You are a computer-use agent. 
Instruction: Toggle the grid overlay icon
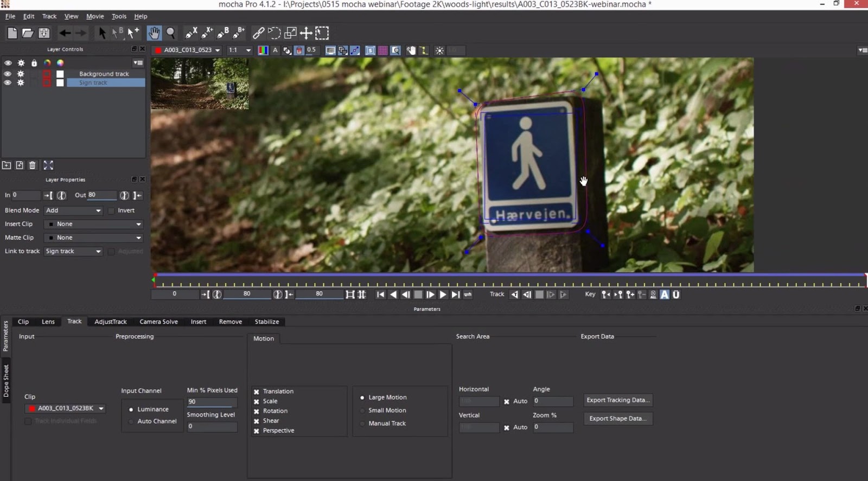tap(383, 50)
